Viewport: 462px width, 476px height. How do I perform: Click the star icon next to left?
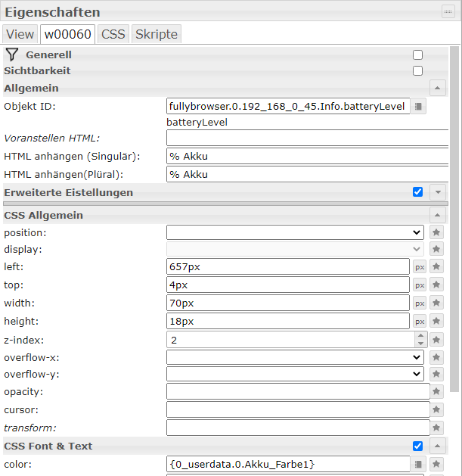pos(436,267)
